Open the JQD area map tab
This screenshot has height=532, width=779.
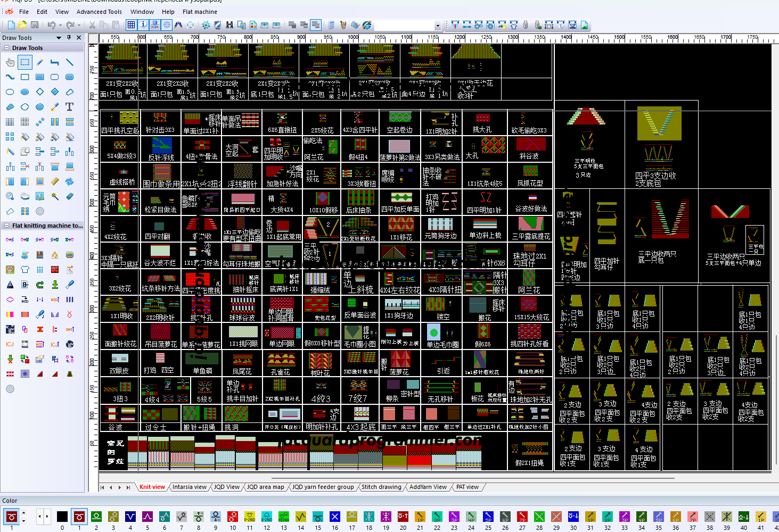[x=265, y=487]
